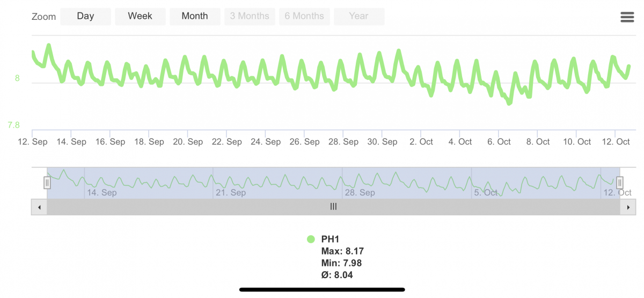Click the navigator left scroll arrow
This screenshot has height=298, width=644.
tap(39, 207)
